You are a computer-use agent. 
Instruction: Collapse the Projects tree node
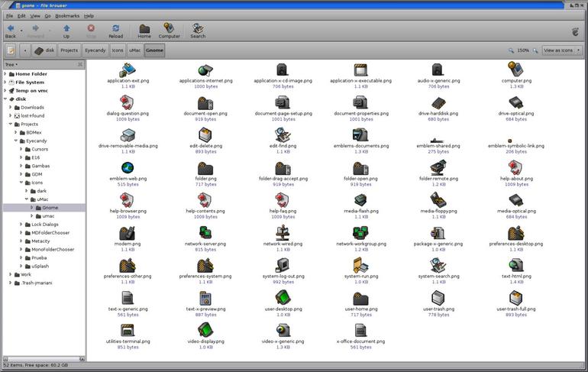tap(11, 124)
